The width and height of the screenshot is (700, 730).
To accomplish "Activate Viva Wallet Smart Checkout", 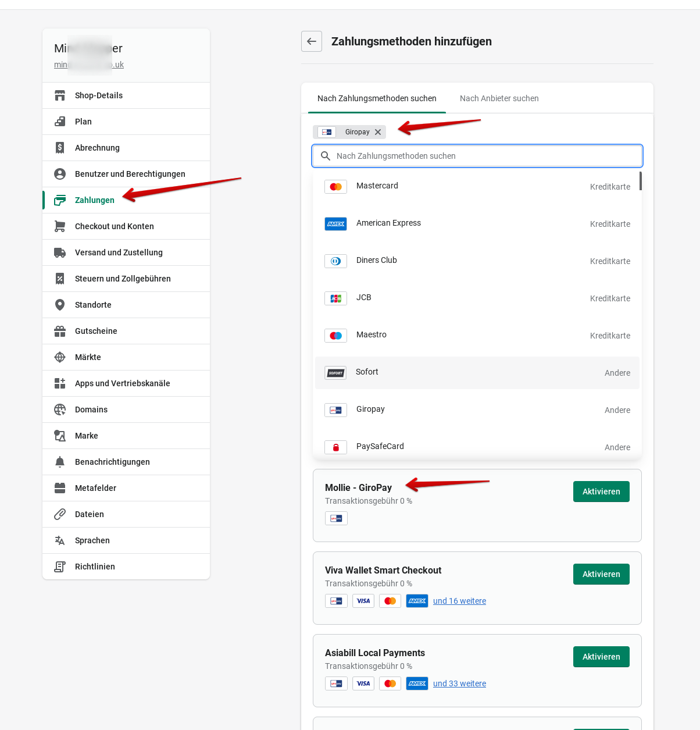I will tap(601, 574).
